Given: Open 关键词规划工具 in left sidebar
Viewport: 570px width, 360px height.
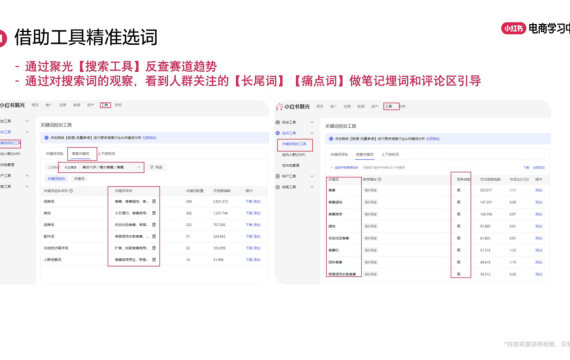Looking at the screenshot, I should click(x=10, y=143).
